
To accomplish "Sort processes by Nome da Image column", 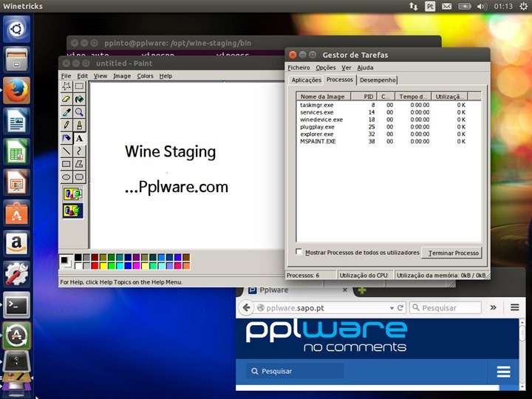I will tap(324, 97).
